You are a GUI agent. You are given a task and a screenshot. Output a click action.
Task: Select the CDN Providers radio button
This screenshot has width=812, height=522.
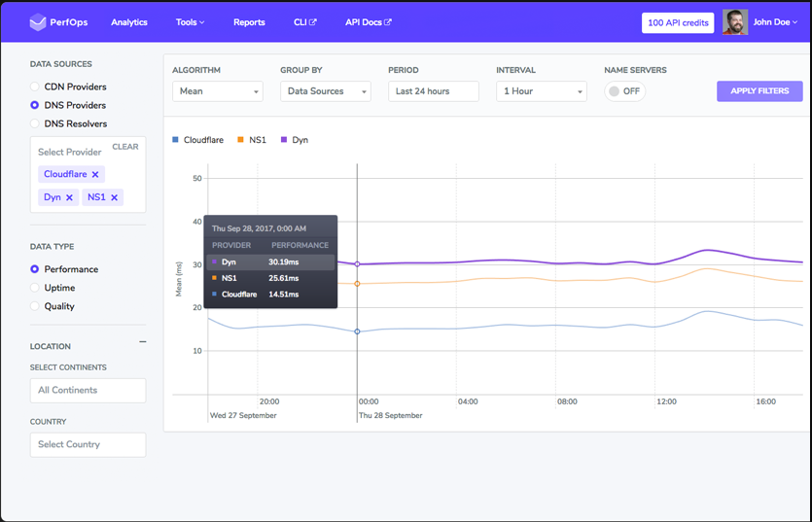coord(35,87)
